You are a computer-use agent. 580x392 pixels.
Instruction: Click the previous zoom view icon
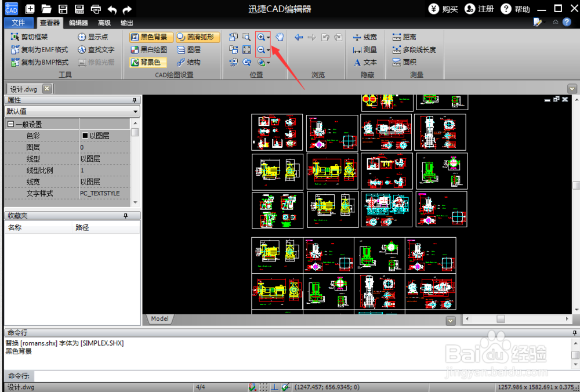(246, 62)
